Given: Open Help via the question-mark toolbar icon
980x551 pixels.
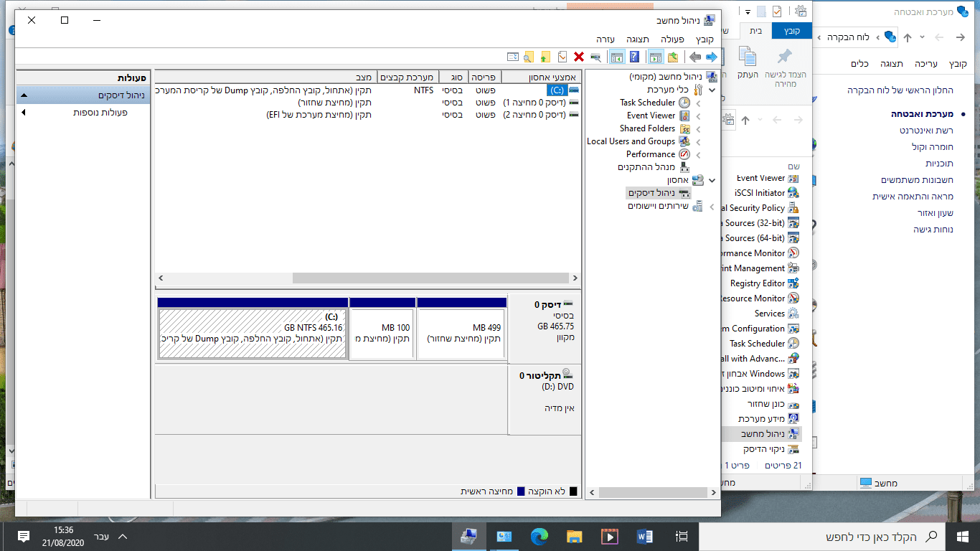Looking at the screenshot, I should tap(634, 57).
